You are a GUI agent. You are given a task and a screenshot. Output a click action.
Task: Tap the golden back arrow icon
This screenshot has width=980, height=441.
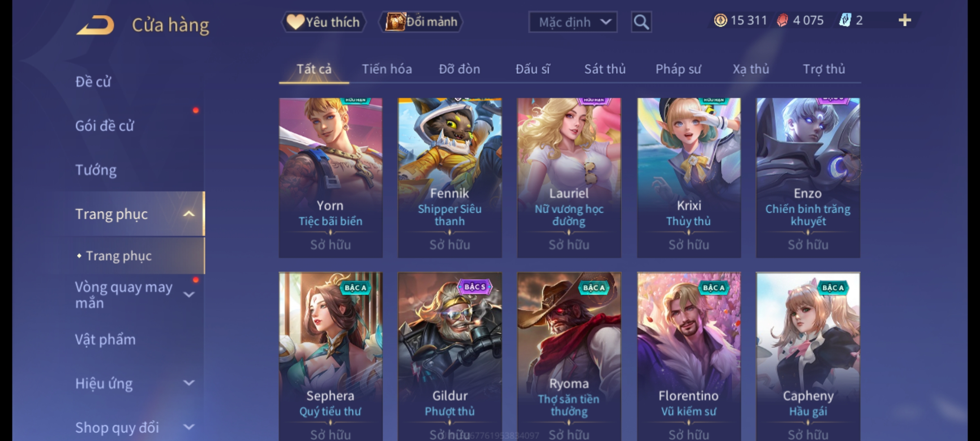click(95, 25)
